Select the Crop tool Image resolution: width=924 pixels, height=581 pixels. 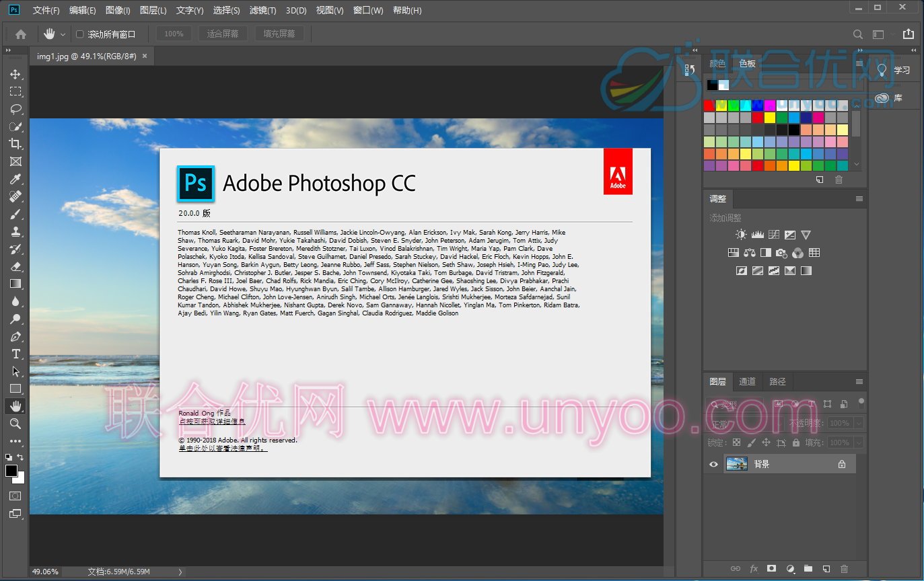(15, 144)
